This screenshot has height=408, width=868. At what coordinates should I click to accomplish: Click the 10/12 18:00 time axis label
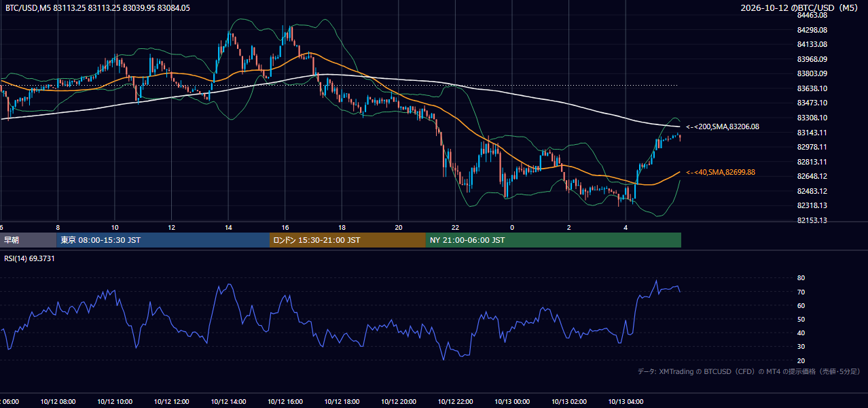click(342, 402)
